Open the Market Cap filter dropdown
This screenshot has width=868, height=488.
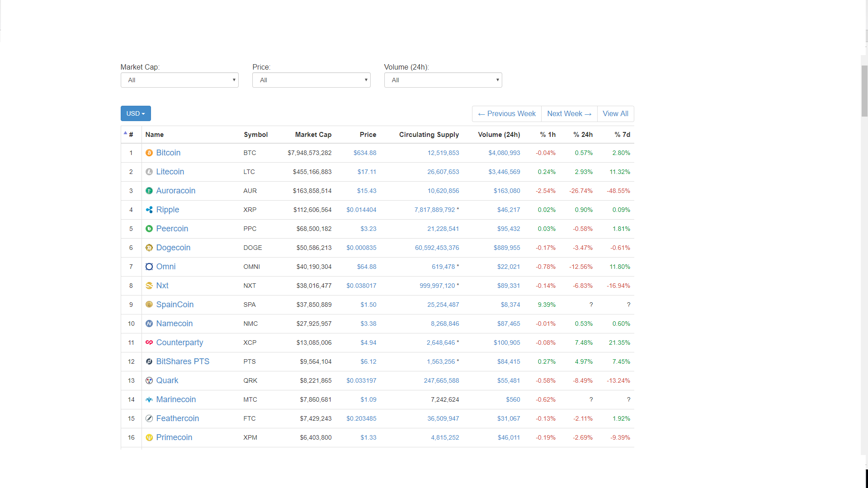(x=179, y=80)
